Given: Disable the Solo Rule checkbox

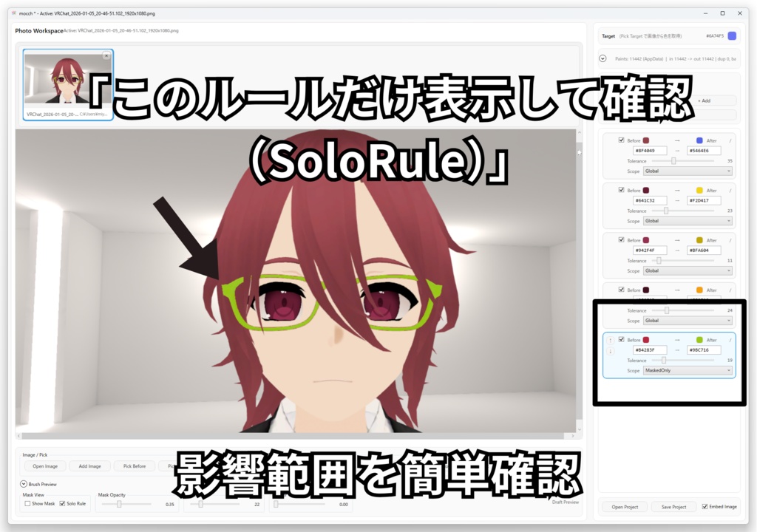Looking at the screenshot, I should (62, 503).
